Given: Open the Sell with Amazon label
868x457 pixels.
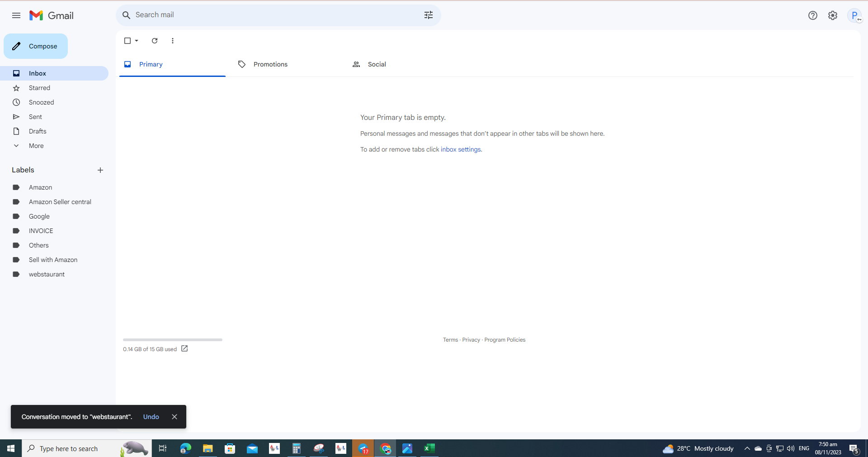Looking at the screenshot, I should (x=54, y=260).
